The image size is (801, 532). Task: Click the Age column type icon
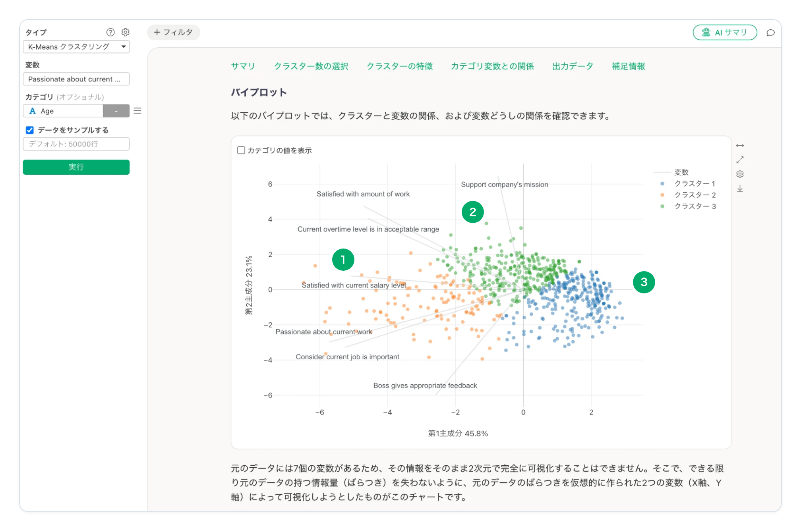point(33,111)
